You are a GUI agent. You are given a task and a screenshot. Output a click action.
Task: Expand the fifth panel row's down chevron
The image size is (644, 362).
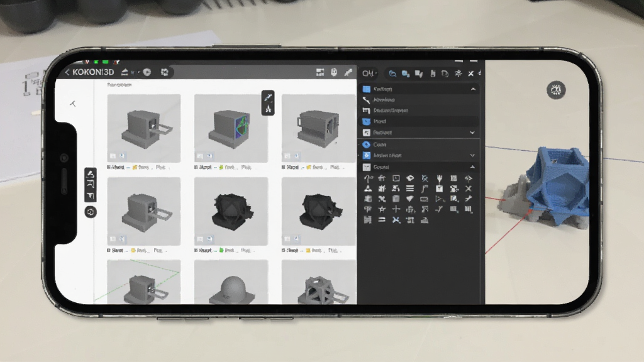[472, 133]
